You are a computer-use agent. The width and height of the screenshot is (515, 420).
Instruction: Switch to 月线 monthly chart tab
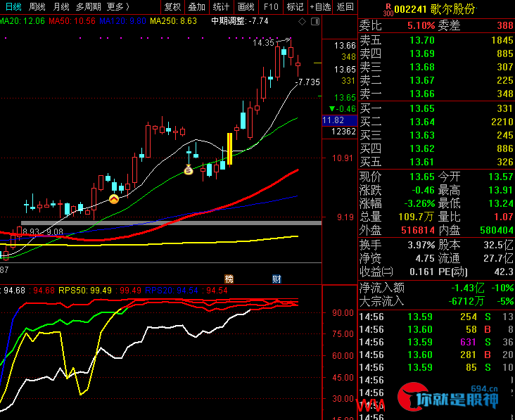click(61, 6)
